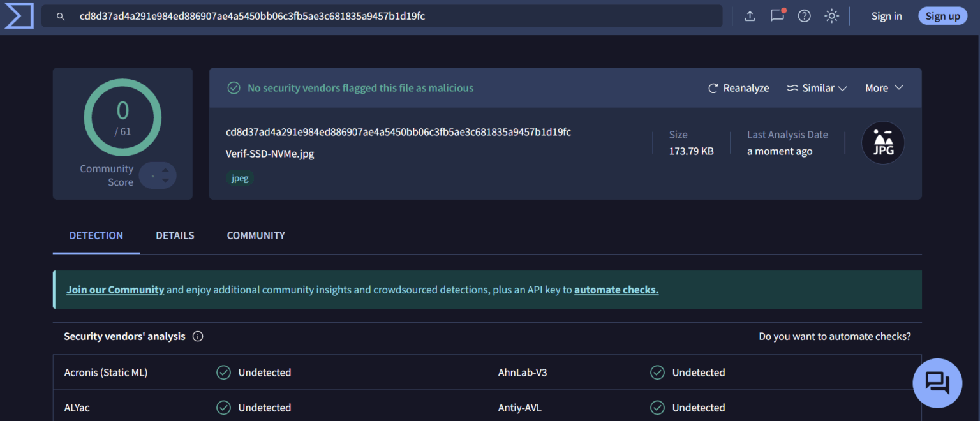Click the Reanalyze button
The image size is (980, 421).
(x=739, y=88)
